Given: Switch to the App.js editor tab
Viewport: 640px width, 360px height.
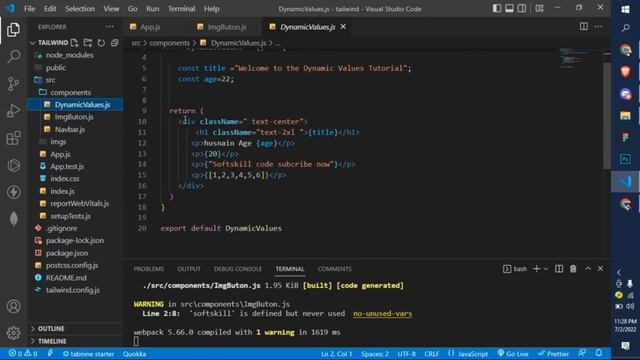Looking at the screenshot, I should coord(150,27).
